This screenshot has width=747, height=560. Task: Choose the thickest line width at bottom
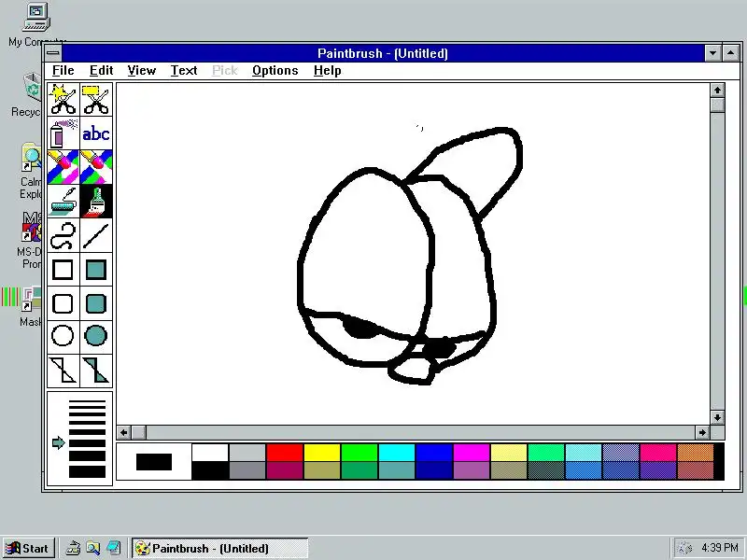click(87, 471)
